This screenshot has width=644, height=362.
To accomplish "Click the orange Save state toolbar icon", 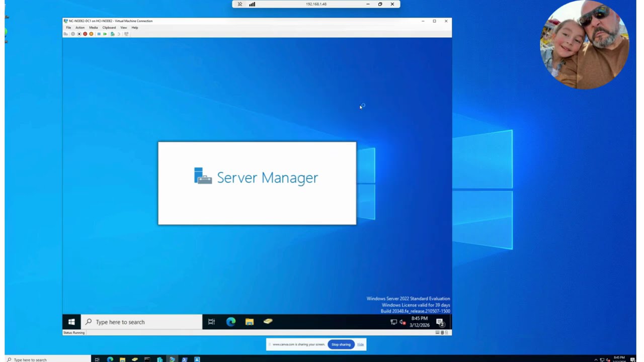I will tap(91, 34).
